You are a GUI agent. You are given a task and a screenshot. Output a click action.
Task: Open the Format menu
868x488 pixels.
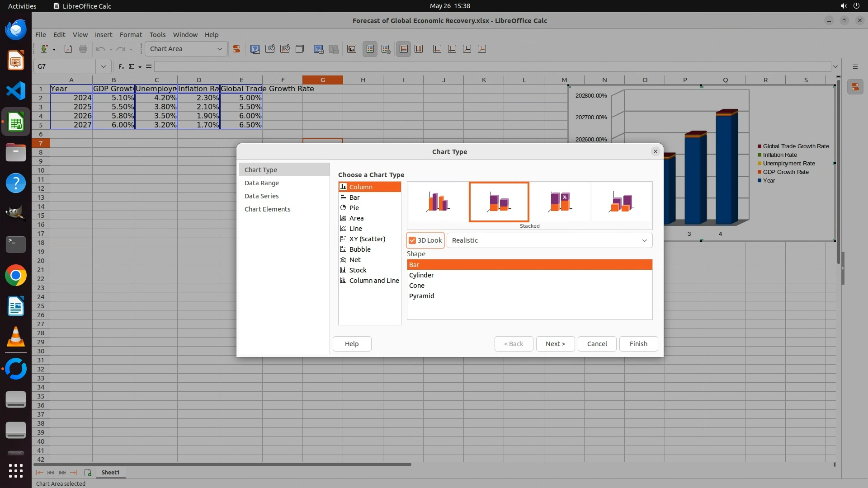pyautogui.click(x=131, y=35)
